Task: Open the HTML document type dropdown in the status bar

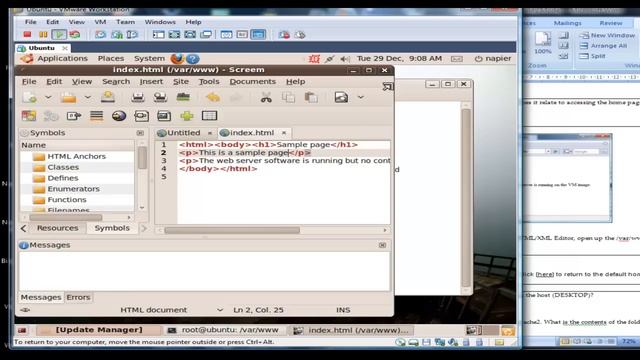Action: [220, 310]
